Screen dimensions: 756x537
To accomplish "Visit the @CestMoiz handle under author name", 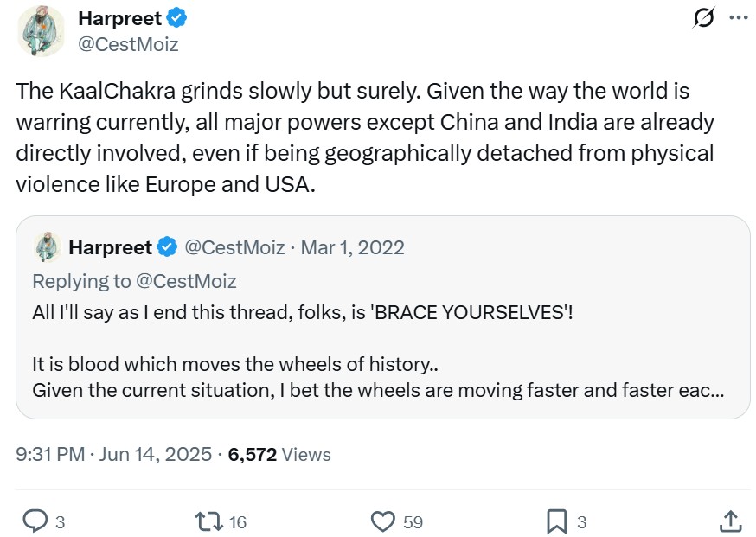I will [128, 45].
